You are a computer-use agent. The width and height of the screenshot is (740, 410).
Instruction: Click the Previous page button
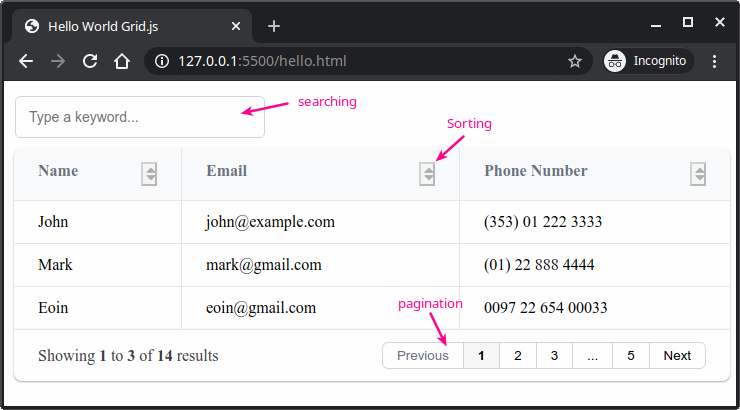[x=423, y=356]
